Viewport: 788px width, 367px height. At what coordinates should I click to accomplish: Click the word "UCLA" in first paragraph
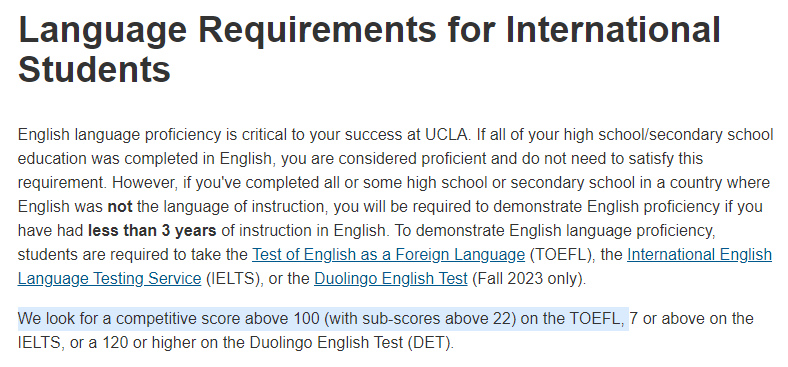tap(447, 135)
